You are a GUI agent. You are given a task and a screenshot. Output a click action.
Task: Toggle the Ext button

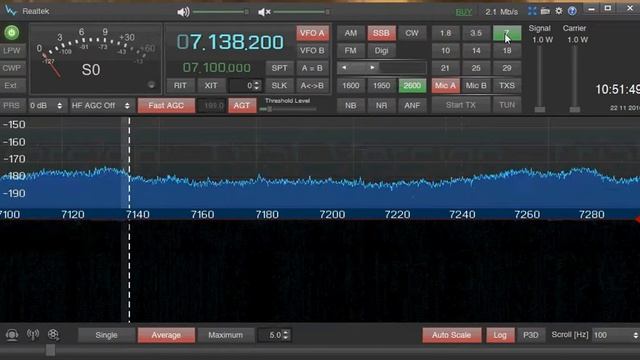click(12, 85)
